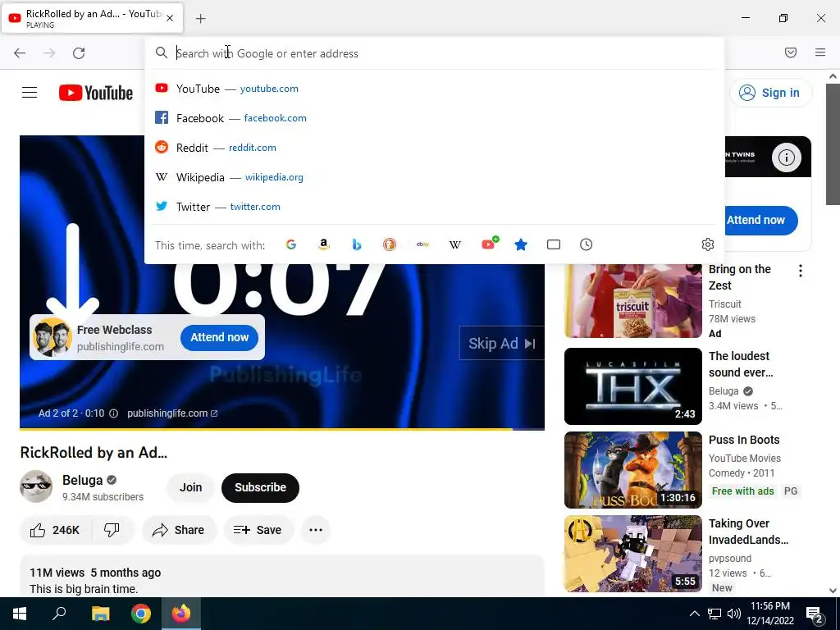Search this time with Amazon
The width and height of the screenshot is (840, 630).
coord(323,244)
